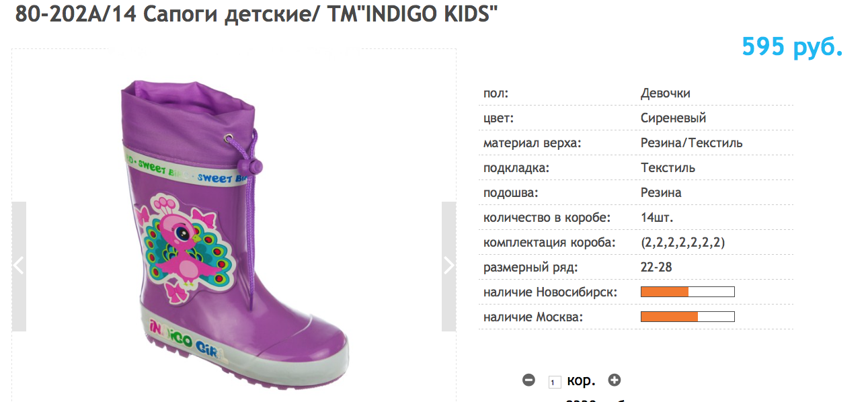Increase box quantity with plus icon
This screenshot has width=868, height=402.
tap(614, 380)
